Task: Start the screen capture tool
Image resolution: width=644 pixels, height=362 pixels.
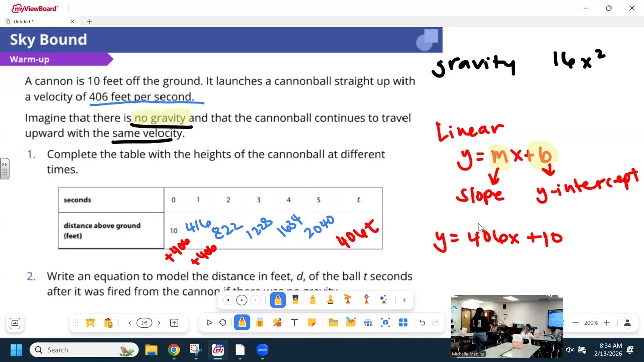Action: [x=385, y=323]
